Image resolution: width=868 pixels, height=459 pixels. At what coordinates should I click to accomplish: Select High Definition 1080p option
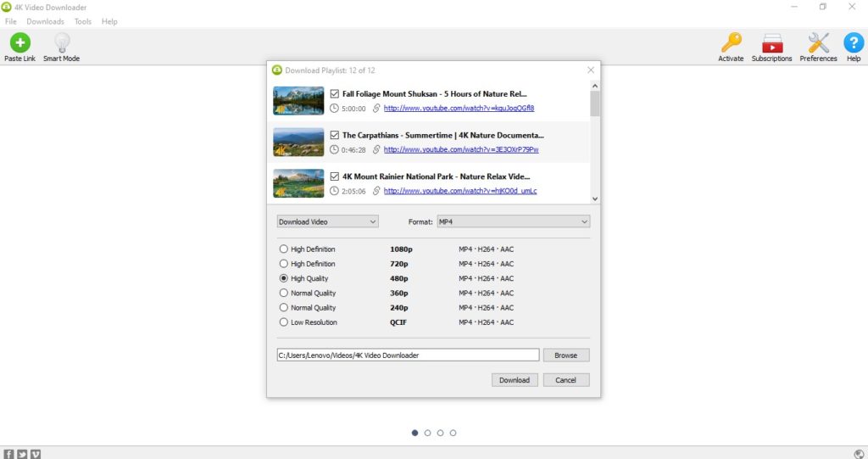click(283, 249)
